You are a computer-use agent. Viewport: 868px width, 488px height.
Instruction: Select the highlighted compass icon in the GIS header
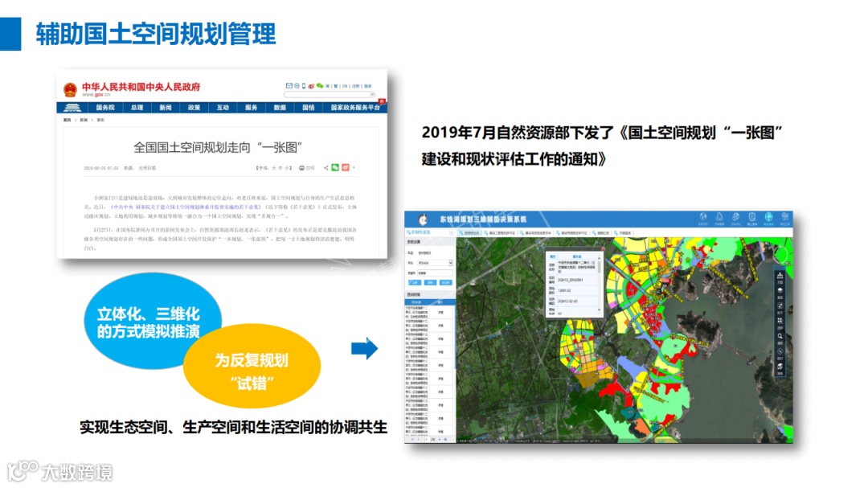click(768, 216)
